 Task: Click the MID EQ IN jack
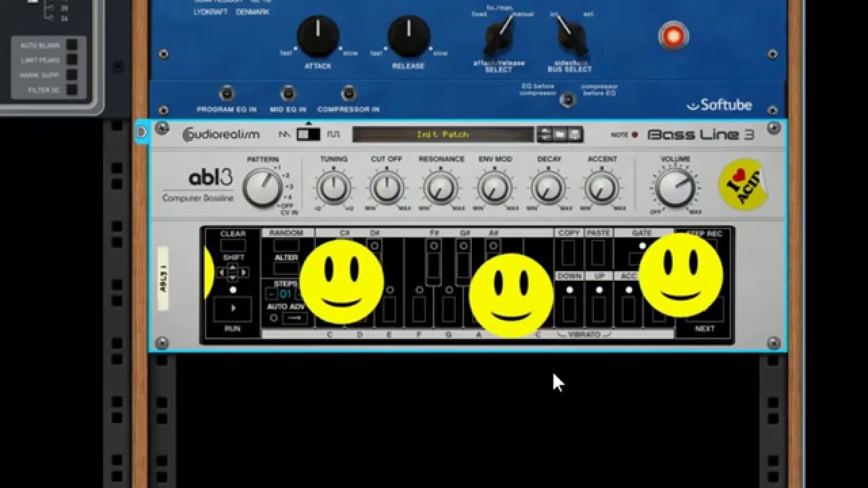click(288, 93)
